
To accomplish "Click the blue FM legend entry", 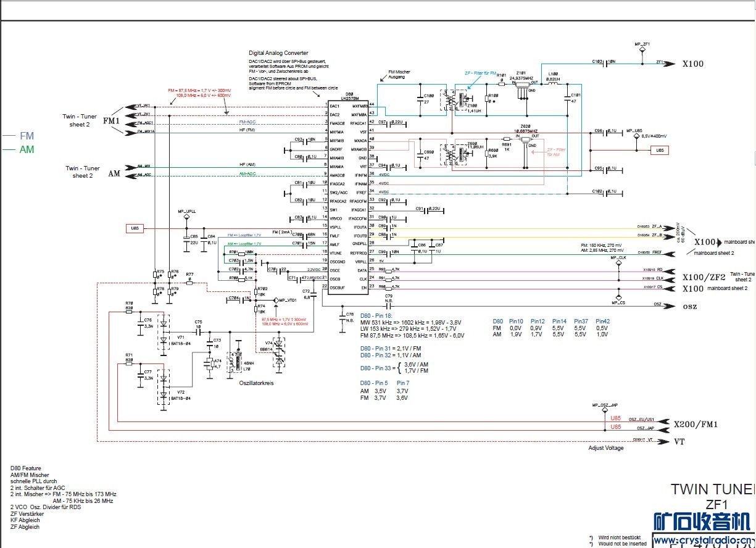I will click(27, 136).
